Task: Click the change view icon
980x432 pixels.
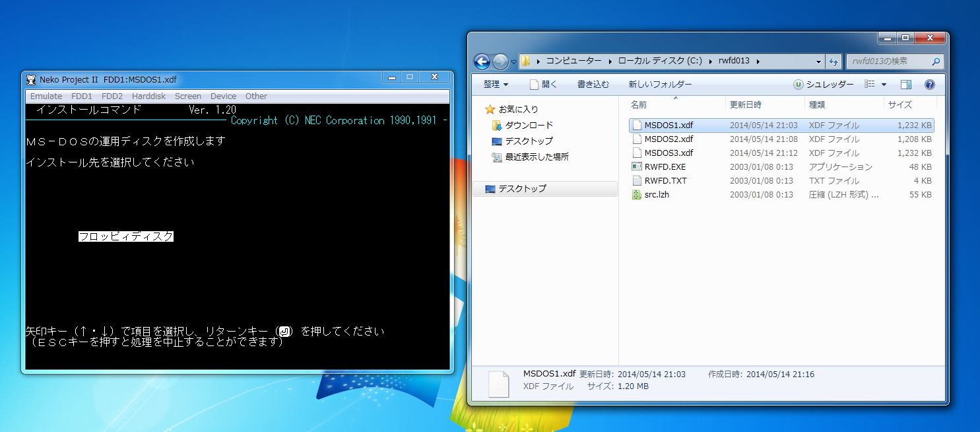Action: [x=870, y=85]
